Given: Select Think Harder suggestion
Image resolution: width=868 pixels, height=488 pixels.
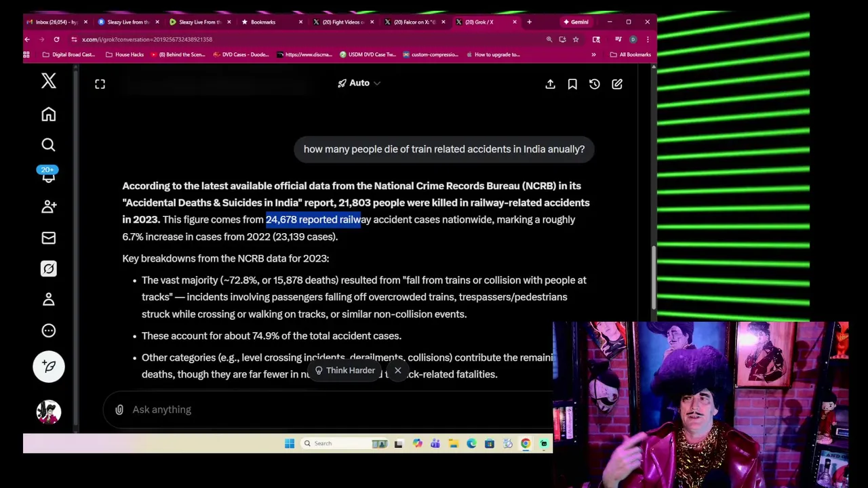Looking at the screenshot, I should (344, 371).
